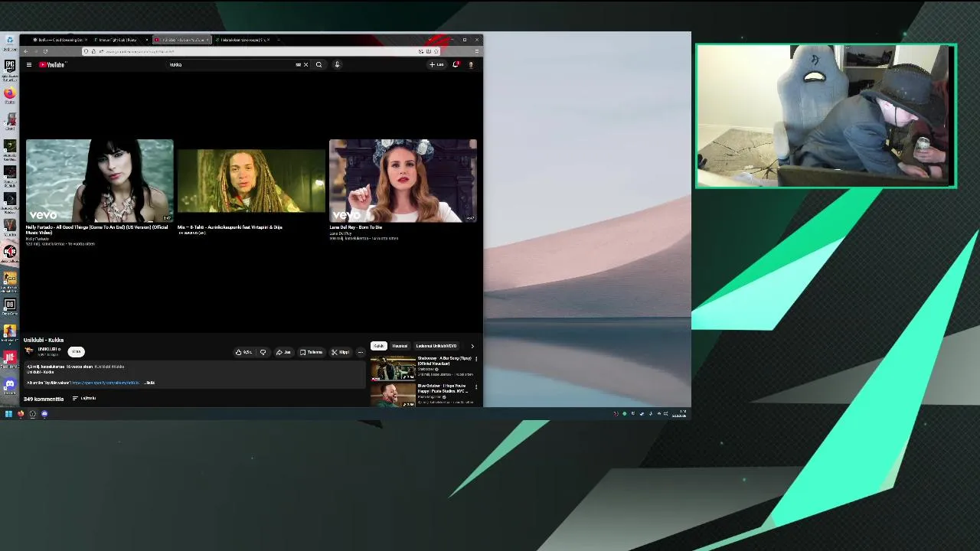Screen dimensions: 980x551
Task: Play the Mix - 8-Tahti Aurinkokaupunki endscreen card
Action: click(251, 181)
